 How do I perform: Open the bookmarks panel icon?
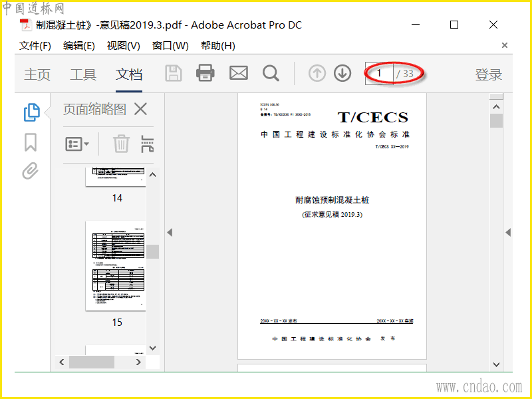31,142
